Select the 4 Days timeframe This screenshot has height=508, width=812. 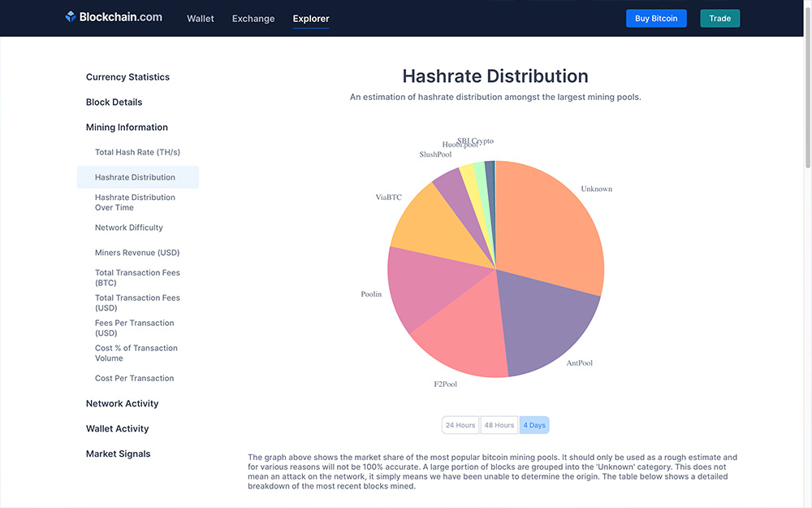(x=534, y=425)
